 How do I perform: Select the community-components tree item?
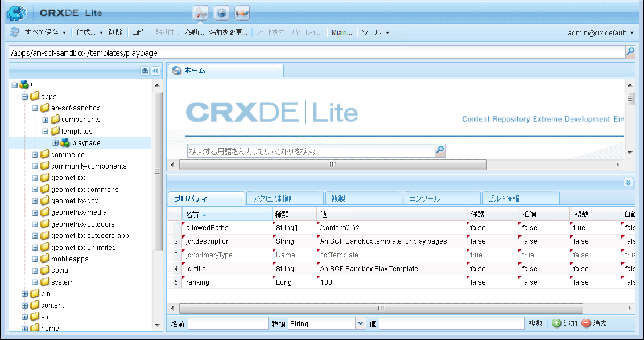pos(89,166)
